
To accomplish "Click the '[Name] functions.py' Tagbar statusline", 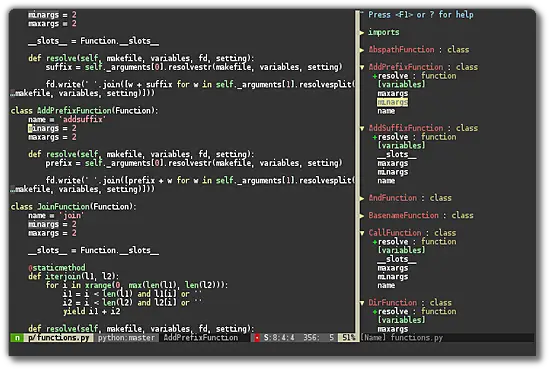I will (402, 338).
